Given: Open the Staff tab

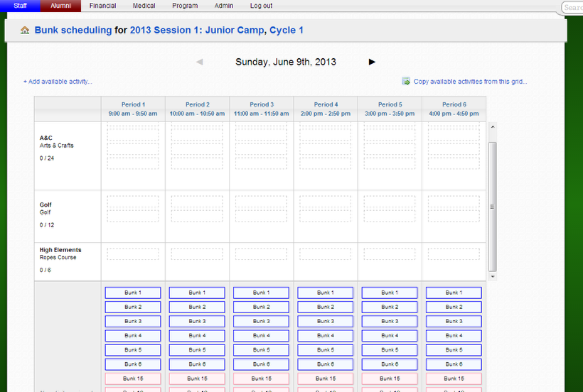Looking at the screenshot, I should coord(21,6).
